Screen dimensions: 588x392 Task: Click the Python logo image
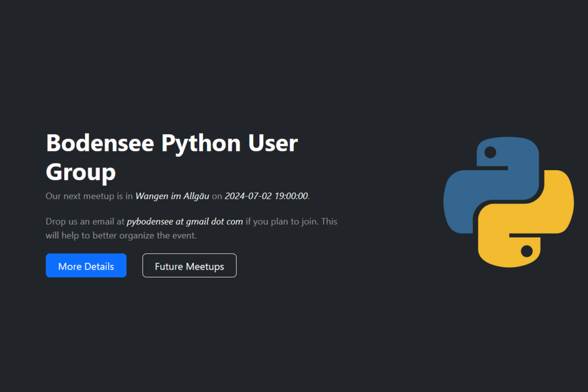[509, 202]
